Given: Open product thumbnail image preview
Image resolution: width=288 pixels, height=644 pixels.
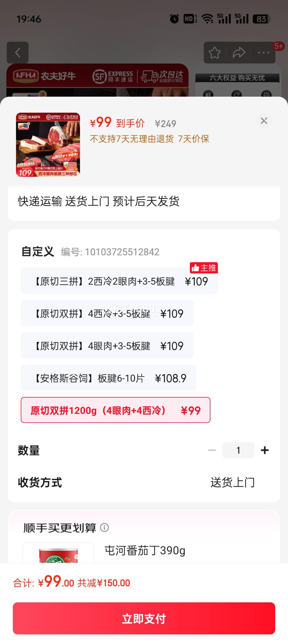Looking at the screenshot, I should (x=48, y=145).
